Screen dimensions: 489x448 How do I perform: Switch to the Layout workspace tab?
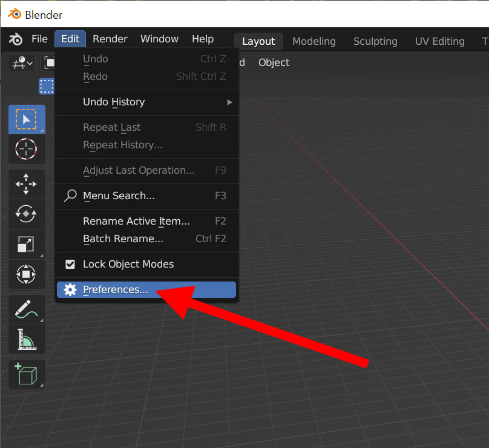(258, 42)
